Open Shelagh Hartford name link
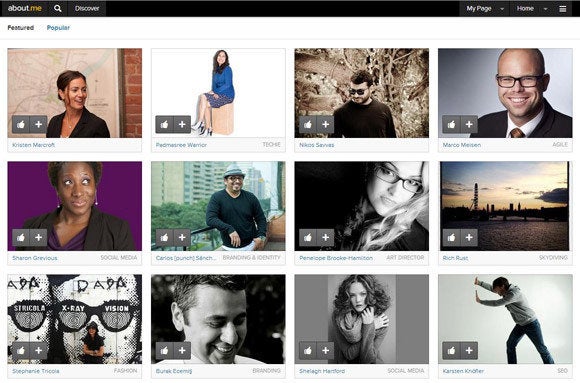The image size is (580, 383). click(322, 371)
